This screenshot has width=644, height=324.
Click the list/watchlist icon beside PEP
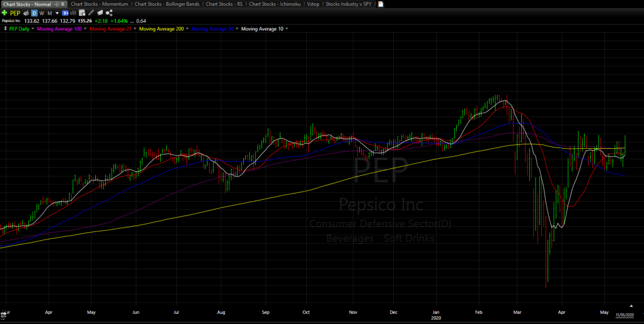tap(26, 13)
